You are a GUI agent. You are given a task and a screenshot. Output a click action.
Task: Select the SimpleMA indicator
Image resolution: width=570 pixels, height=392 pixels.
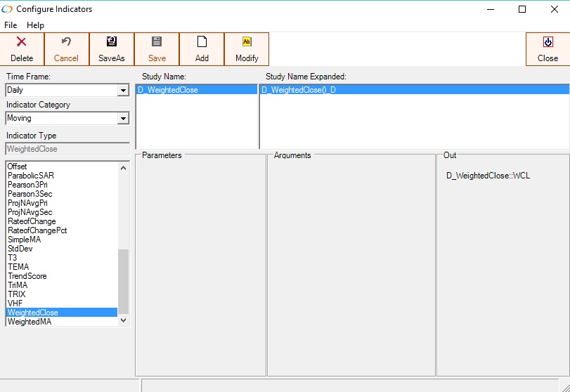point(24,240)
